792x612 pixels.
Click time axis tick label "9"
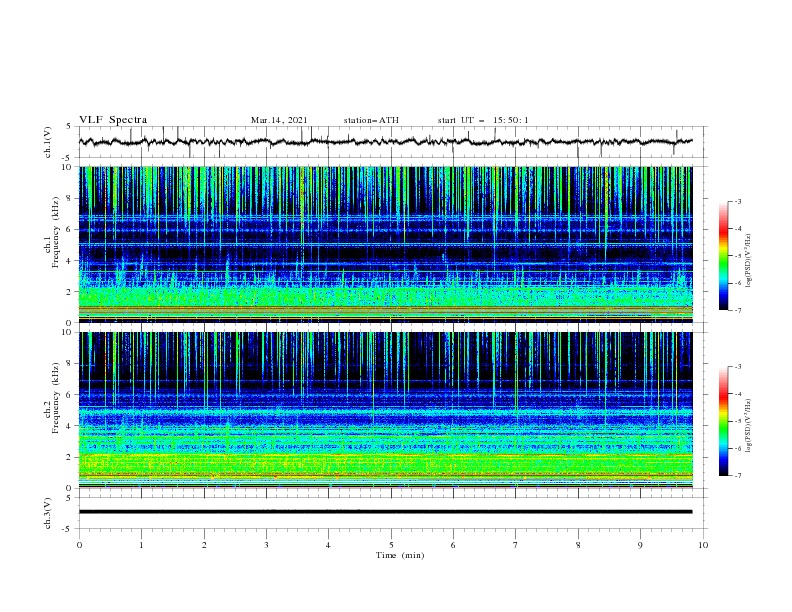click(x=640, y=545)
